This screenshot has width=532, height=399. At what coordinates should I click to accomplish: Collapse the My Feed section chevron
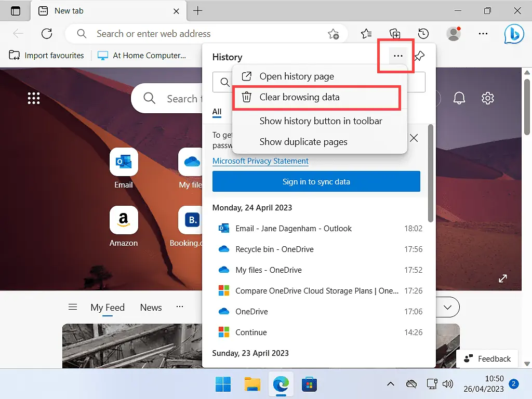coord(447,307)
